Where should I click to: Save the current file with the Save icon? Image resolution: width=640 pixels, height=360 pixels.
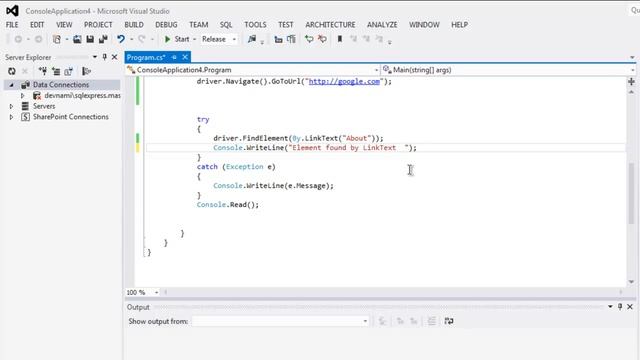point(90,39)
